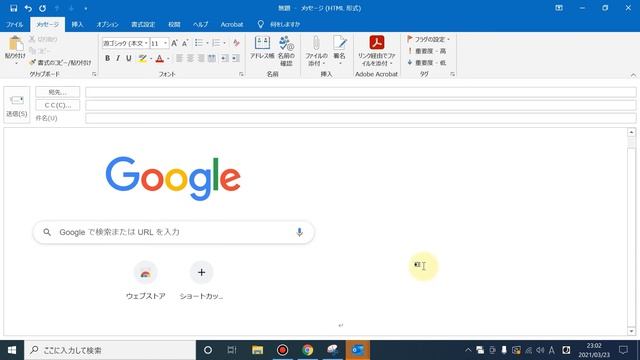Align text right
Image resolution: width=640 pixels, height=360 pixels.
(x=201, y=58)
